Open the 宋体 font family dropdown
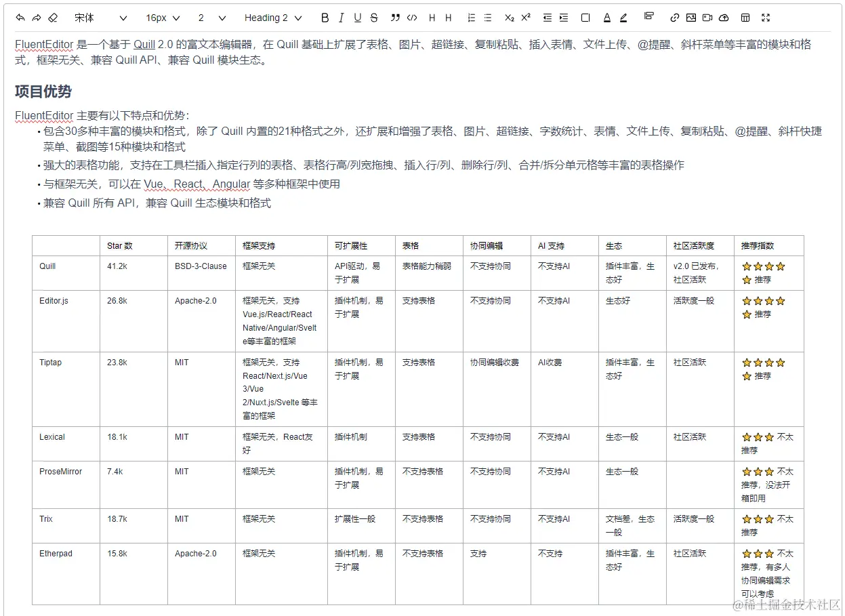This screenshot has width=845, height=616. pyautogui.click(x=100, y=18)
